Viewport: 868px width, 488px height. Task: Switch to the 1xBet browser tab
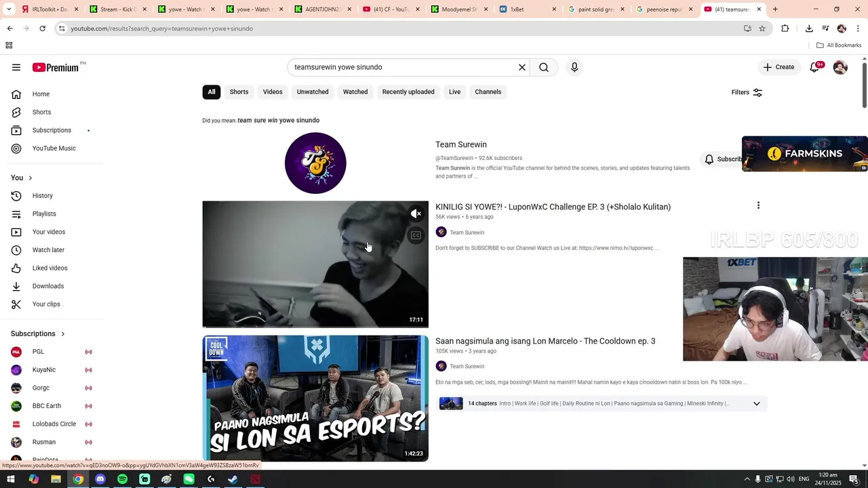tap(528, 9)
